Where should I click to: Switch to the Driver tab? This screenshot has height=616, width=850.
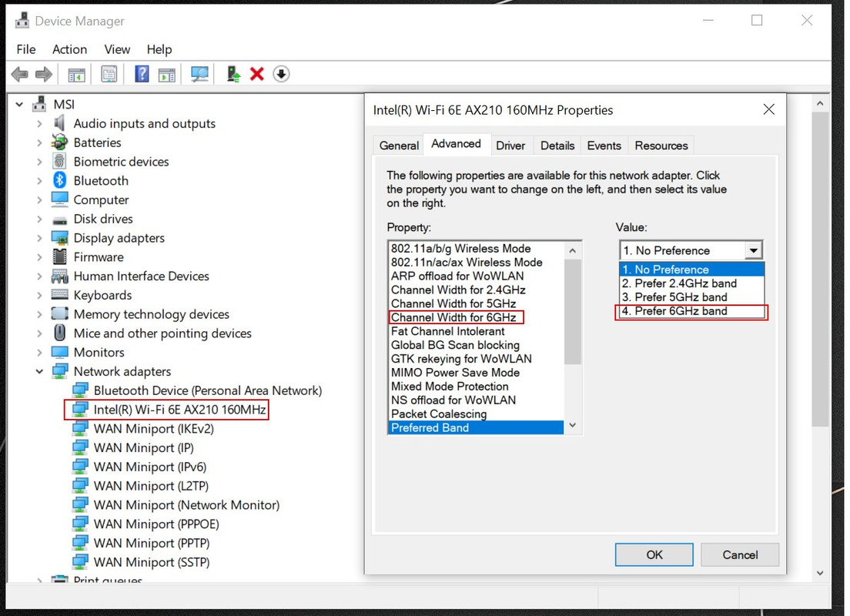coord(510,146)
